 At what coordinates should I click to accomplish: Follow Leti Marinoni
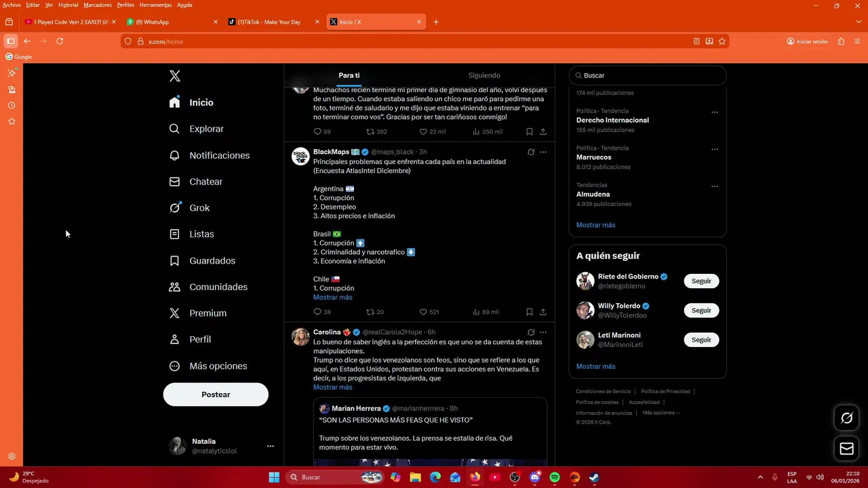[701, 340]
